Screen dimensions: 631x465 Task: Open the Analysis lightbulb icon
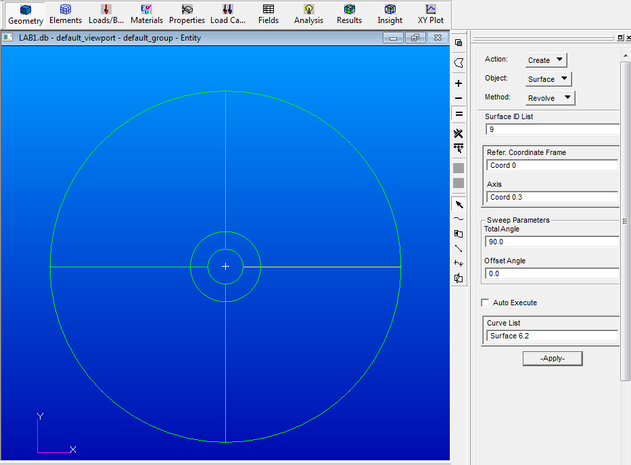(309, 13)
